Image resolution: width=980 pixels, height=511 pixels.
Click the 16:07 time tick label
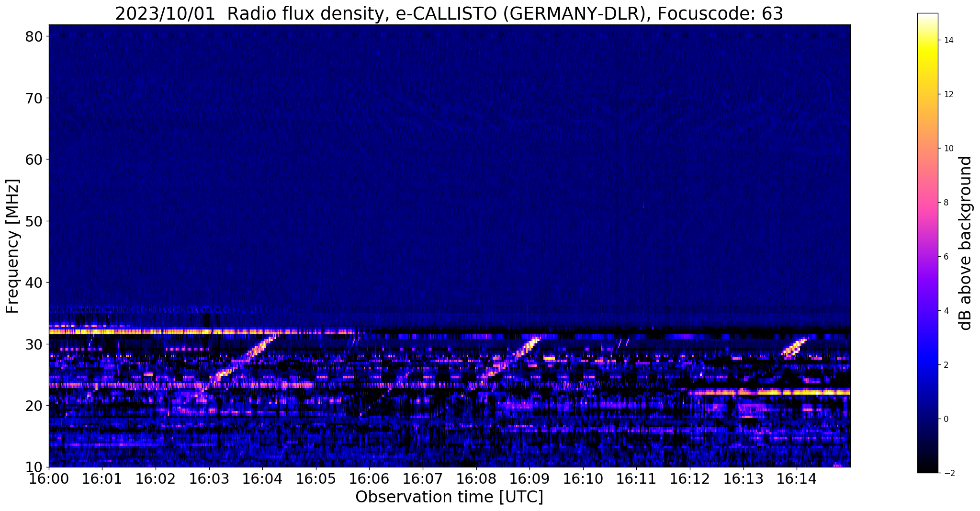click(x=423, y=478)
